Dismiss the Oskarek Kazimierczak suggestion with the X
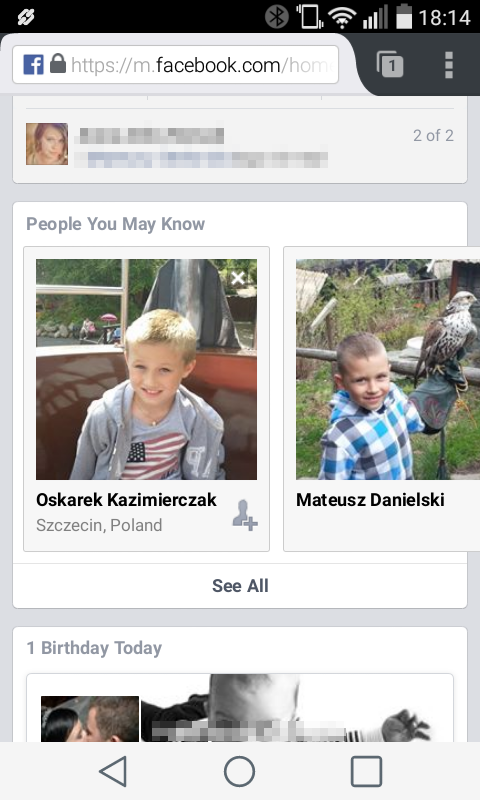 point(238,278)
